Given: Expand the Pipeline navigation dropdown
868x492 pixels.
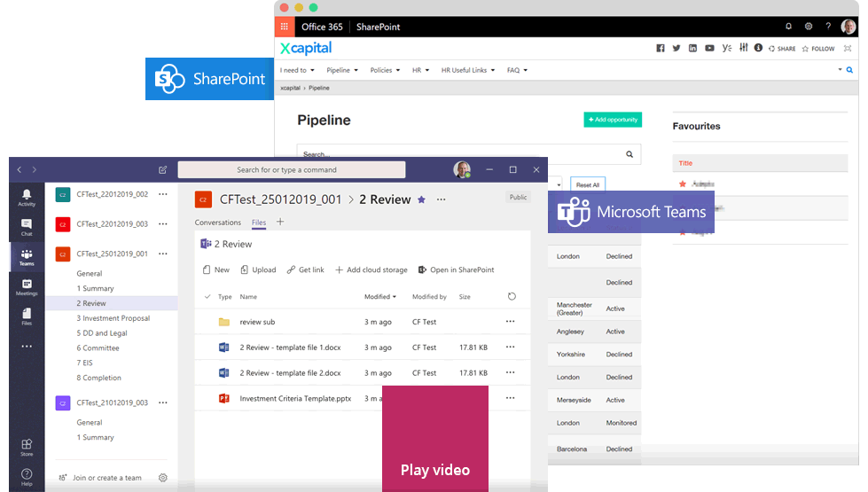Looking at the screenshot, I should [x=342, y=70].
